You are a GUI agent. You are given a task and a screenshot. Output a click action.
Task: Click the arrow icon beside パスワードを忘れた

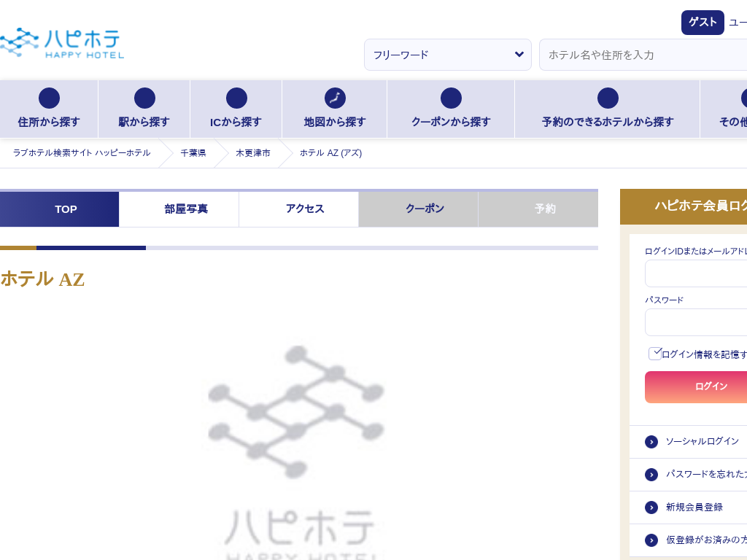click(651, 475)
